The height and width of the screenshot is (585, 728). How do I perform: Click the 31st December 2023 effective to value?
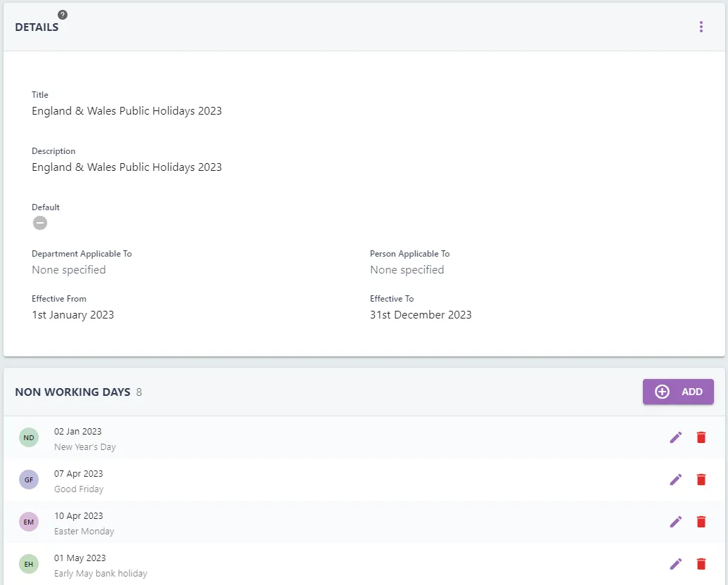[x=421, y=315]
